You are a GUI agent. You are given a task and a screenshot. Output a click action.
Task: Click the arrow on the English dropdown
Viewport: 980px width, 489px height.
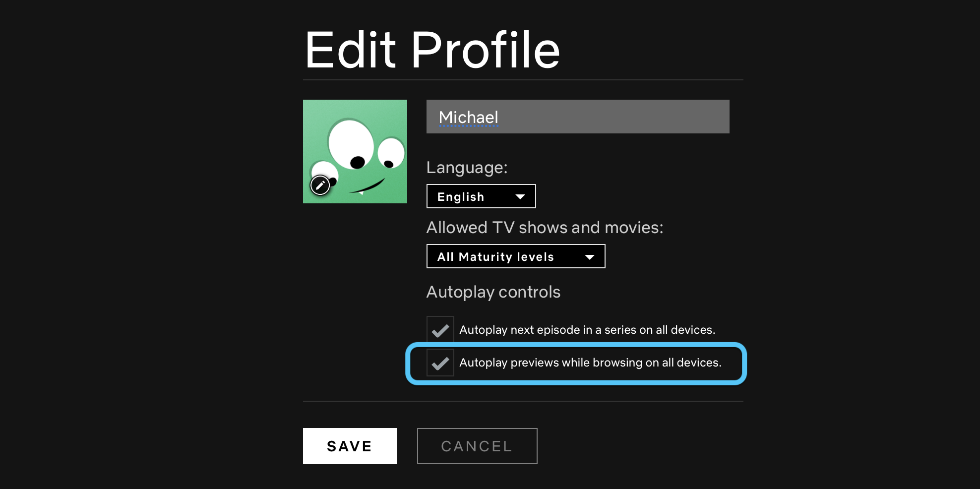(520, 197)
